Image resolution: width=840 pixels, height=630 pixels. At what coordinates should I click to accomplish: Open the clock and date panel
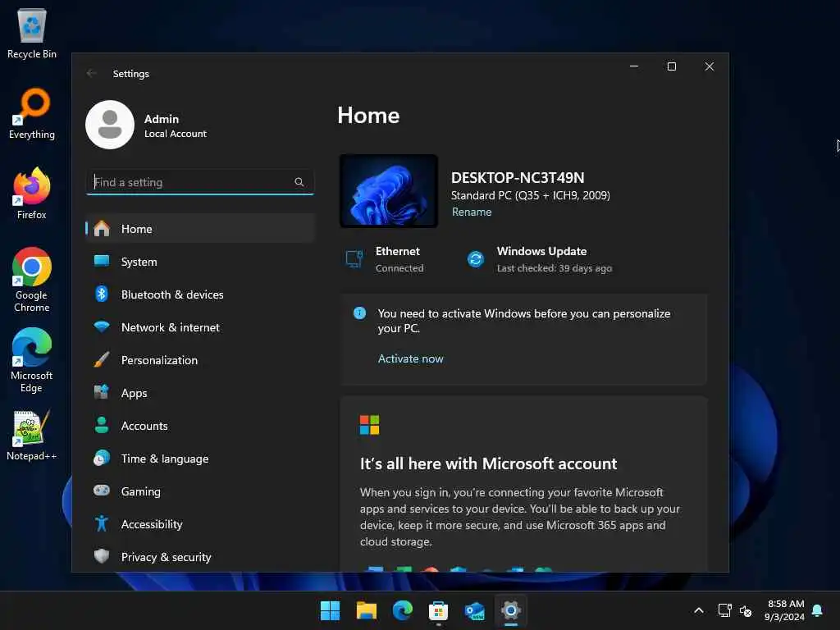(x=785, y=610)
